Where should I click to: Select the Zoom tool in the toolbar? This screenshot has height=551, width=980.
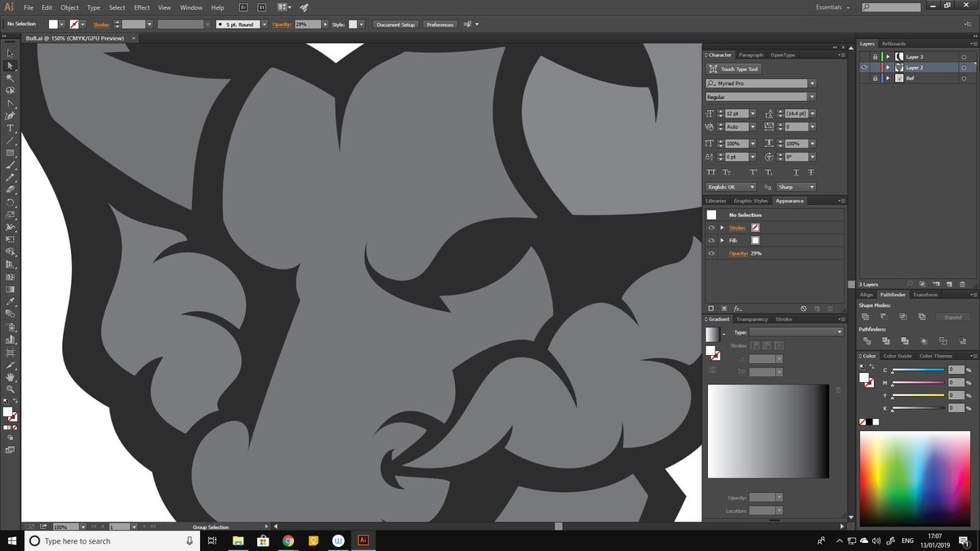[x=11, y=389]
